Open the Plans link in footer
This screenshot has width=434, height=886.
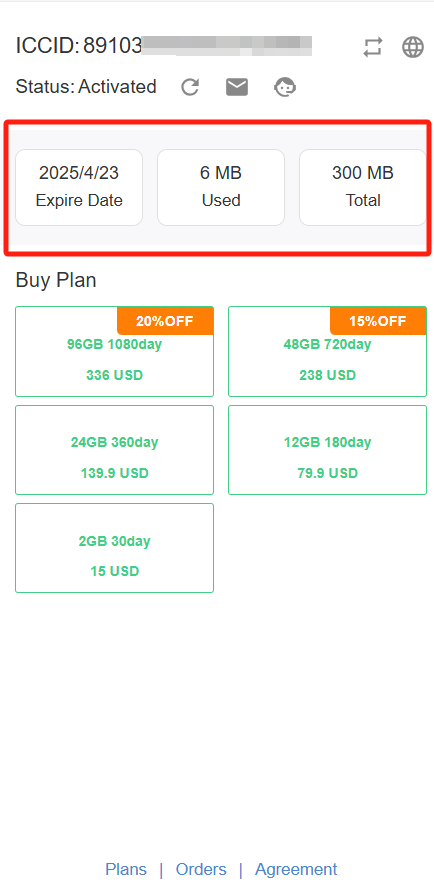coord(126,869)
